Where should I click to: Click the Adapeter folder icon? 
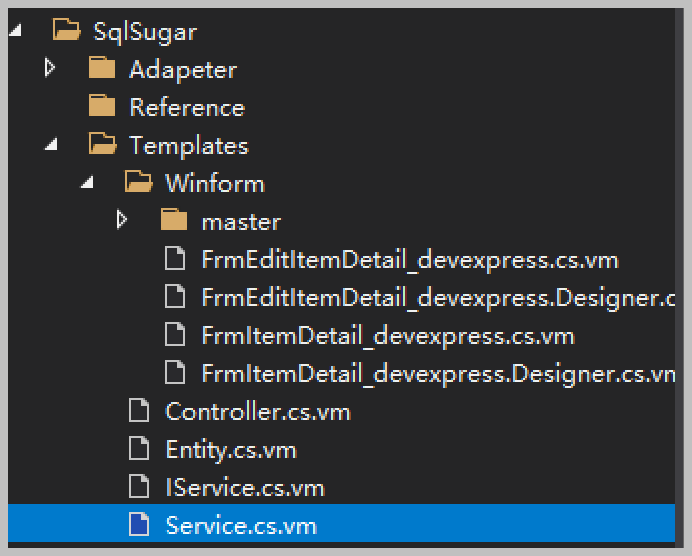102,70
